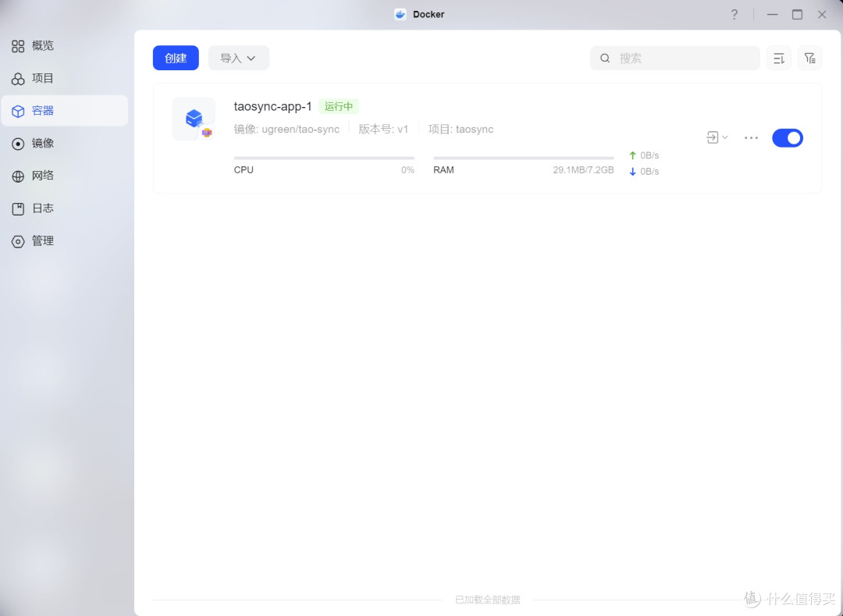Expand the 导入 import dropdown
This screenshot has height=616, width=843.
(x=239, y=58)
